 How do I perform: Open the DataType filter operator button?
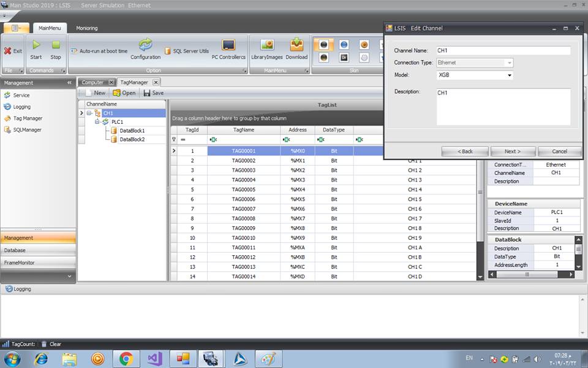[320, 140]
